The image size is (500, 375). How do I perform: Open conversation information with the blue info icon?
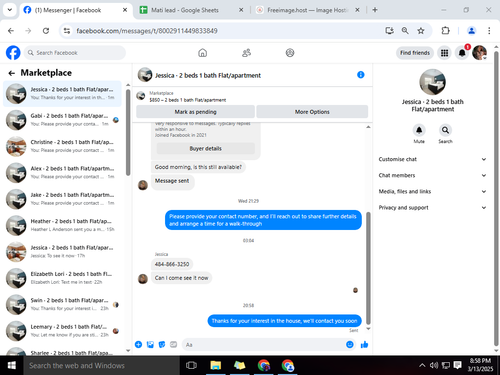[361, 75]
